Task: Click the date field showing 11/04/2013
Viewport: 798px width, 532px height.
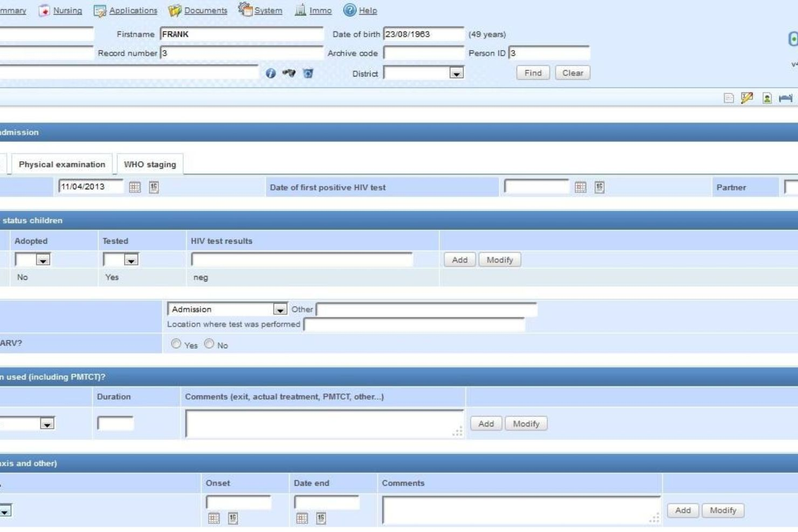Action: [x=91, y=186]
